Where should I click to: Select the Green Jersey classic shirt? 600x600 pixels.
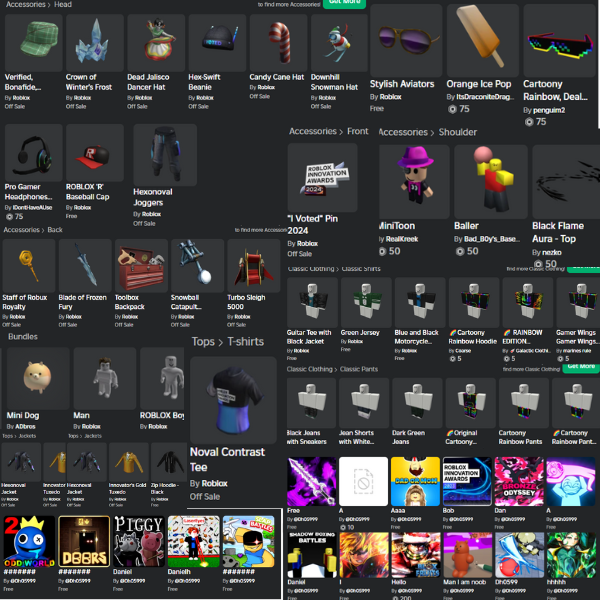[366, 302]
